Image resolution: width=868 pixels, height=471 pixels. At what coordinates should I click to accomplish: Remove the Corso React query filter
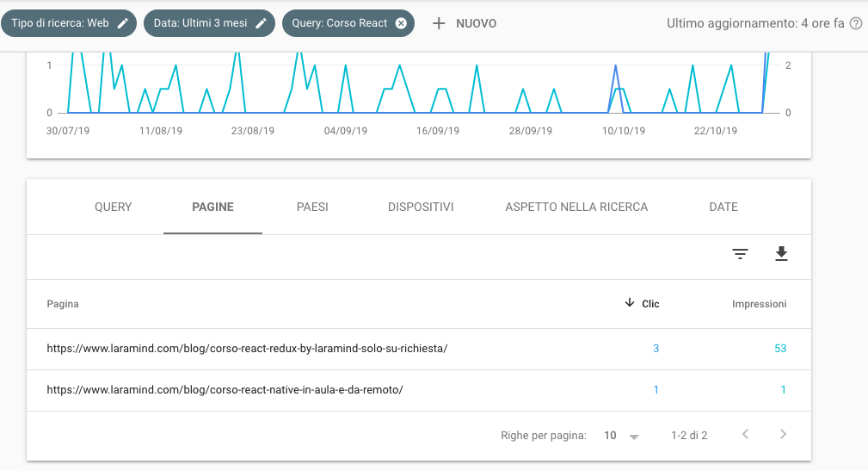point(401,23)
